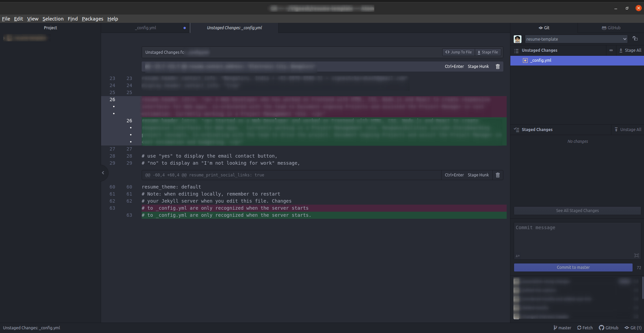The height and width of the screenshot is (333, 644).
Task: Select the Unstaged Changes: _config.yml tab
Action: tap(234, 28)
